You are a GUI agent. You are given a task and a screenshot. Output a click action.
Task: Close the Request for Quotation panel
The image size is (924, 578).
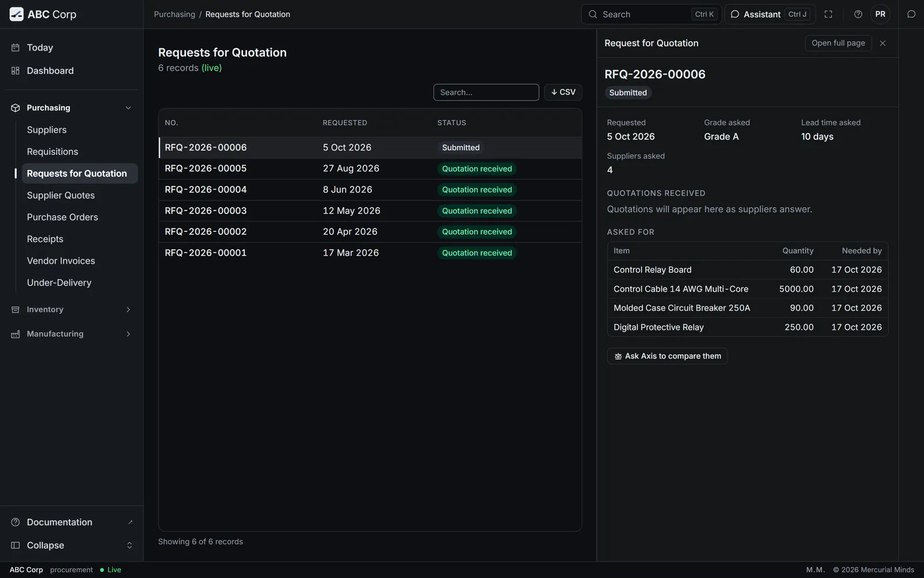pos(882,43)
